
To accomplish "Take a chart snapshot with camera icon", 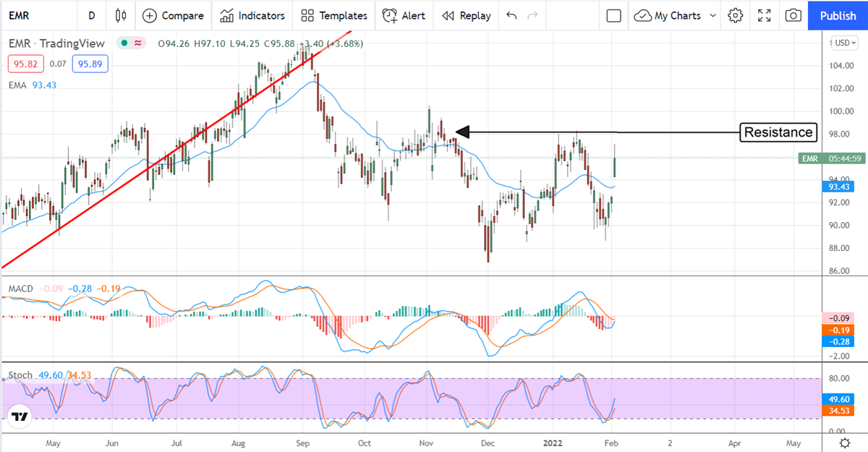I will tap(793, 15).
